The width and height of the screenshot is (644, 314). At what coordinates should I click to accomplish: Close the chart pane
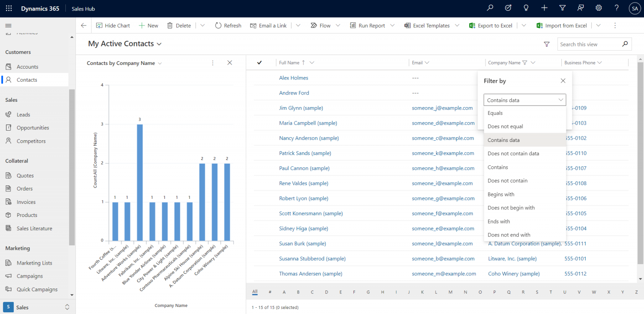pos(229,63)
